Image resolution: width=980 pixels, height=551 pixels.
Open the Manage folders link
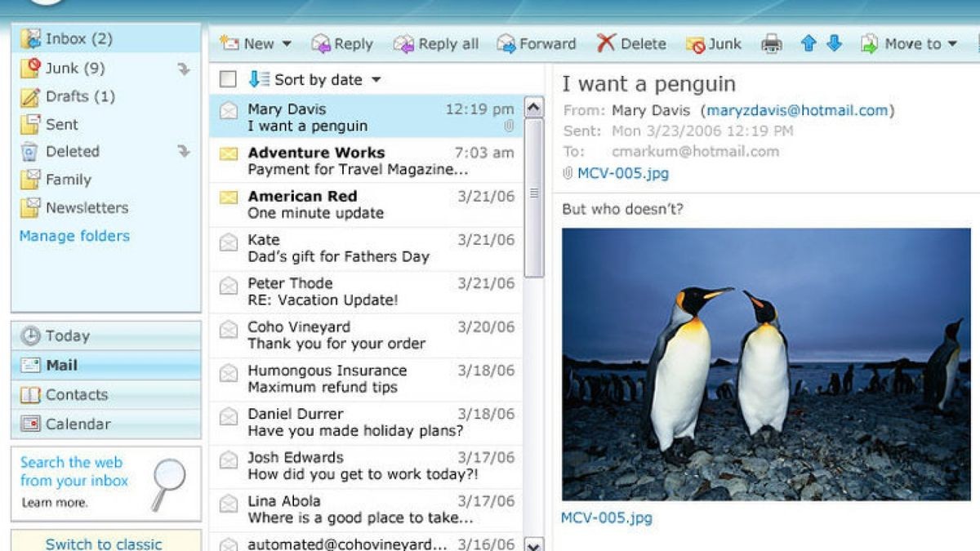pyautogui.click(x=73, y=236)
